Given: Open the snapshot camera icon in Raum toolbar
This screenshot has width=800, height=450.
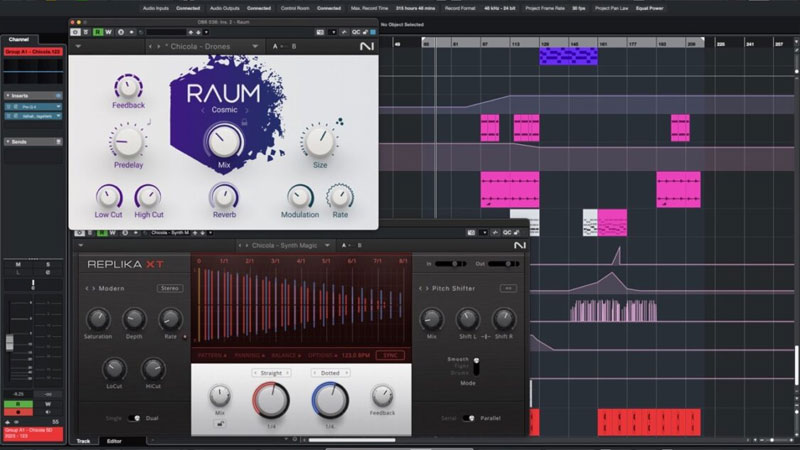Looking at the screenshot, I should [x=320, y=32].
